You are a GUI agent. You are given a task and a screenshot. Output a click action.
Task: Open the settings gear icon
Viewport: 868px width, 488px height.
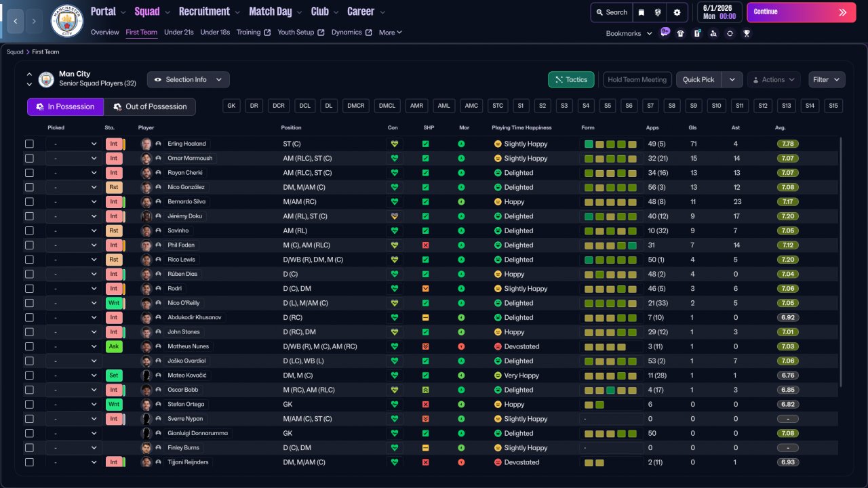(x=677, y=12)
